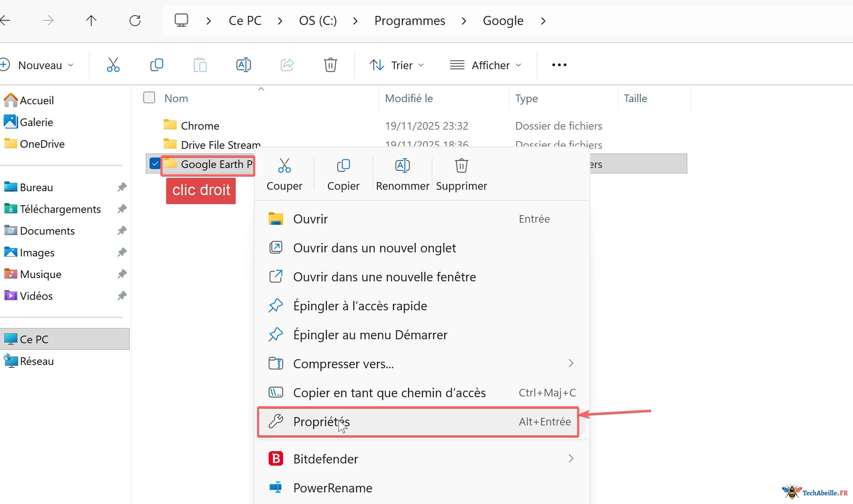Click the Nouveau button
Image resolution: width=853 pixels, height=504 pixels.
coord(38,65)
